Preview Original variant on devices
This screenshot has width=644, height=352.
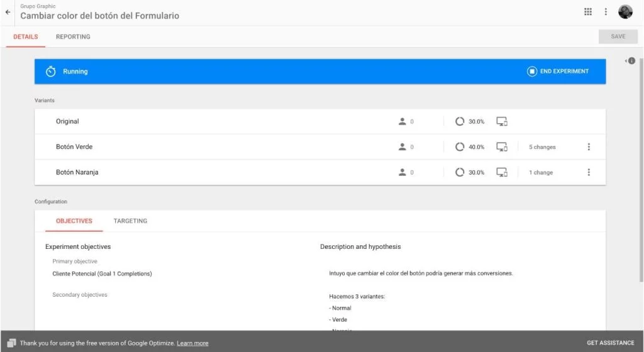coord(501,121)
